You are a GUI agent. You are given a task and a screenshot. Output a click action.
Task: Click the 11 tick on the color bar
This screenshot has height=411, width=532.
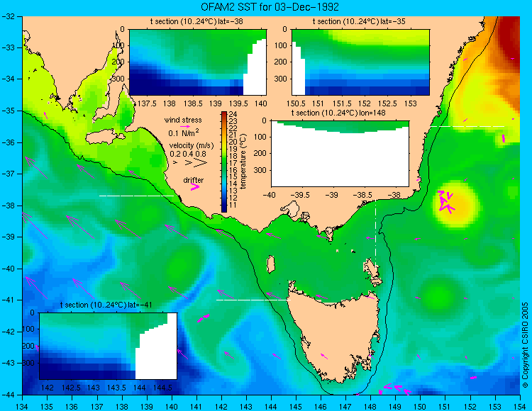(x=233, y=205)
